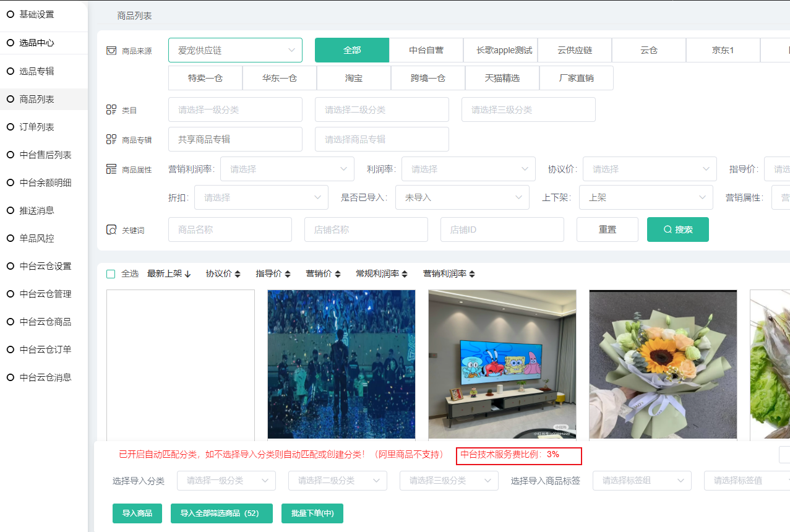Click the sort arrow beside 最新上架
This screenshot has width=790, height=532.
coord(187,274)
